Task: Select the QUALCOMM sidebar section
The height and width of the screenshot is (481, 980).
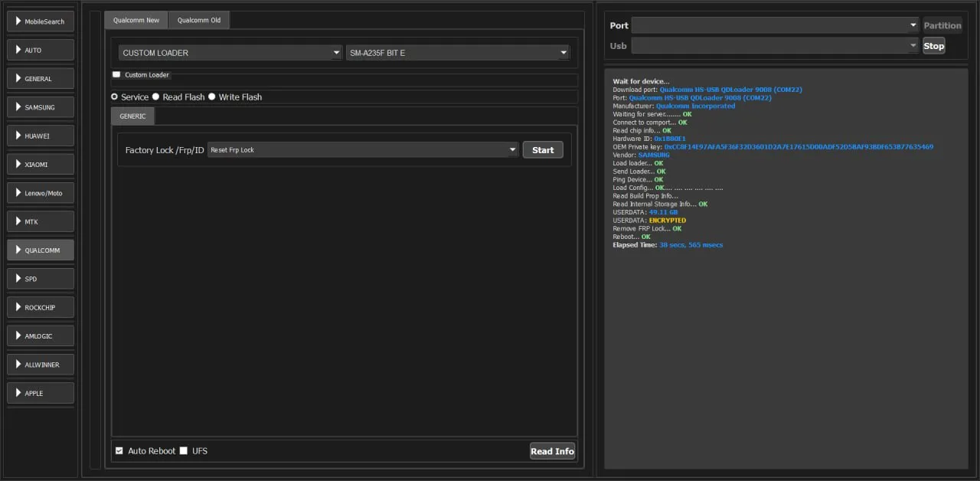Action: click(x=41, y=250)
